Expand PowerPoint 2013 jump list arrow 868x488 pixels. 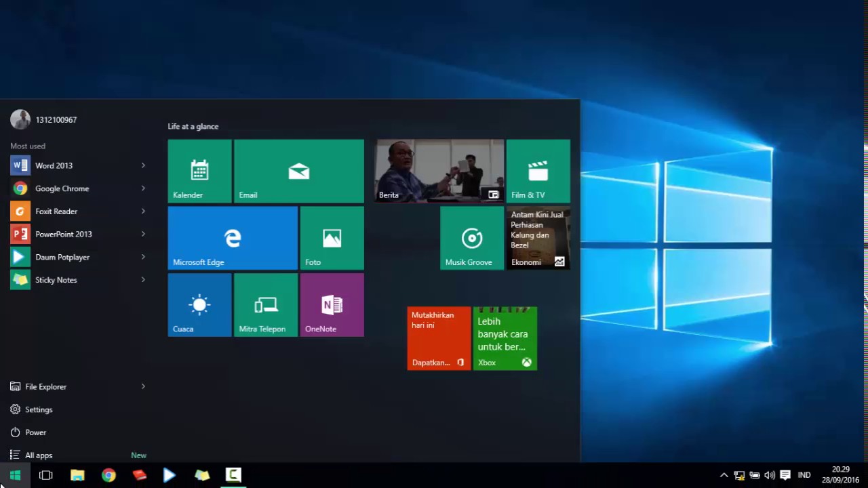[x=143, y=234]
